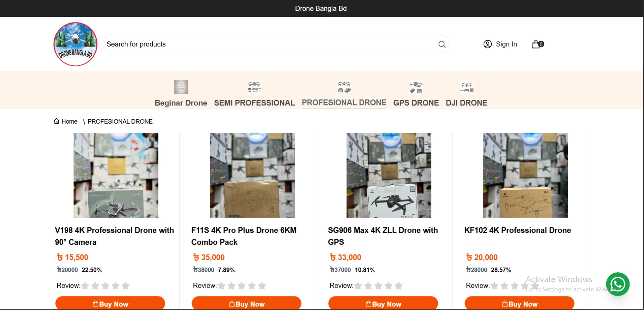
Task: Open the SEMI PROFESSIONAL category
Action: click(x=254, y=103)
